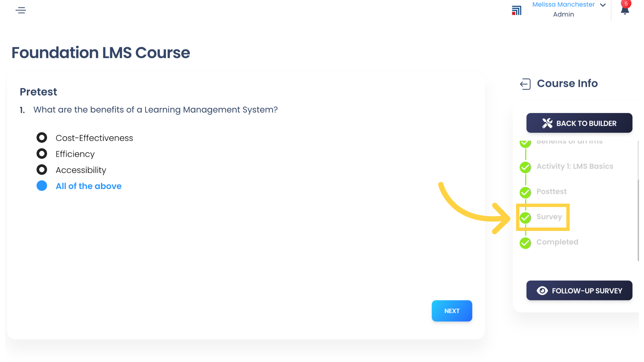Click the Survey course step item
This screenshot has height=362, width=644.
[549, 217]
